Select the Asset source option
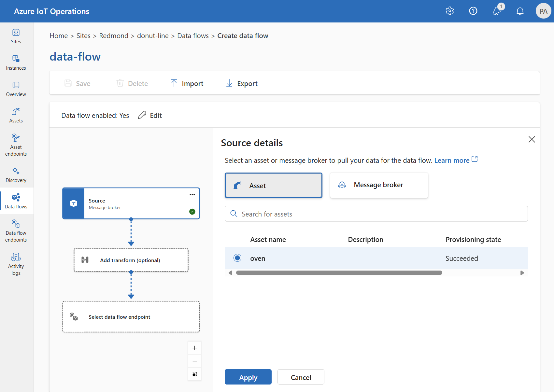This screenshot has width=554, height=392. (273, 185)
